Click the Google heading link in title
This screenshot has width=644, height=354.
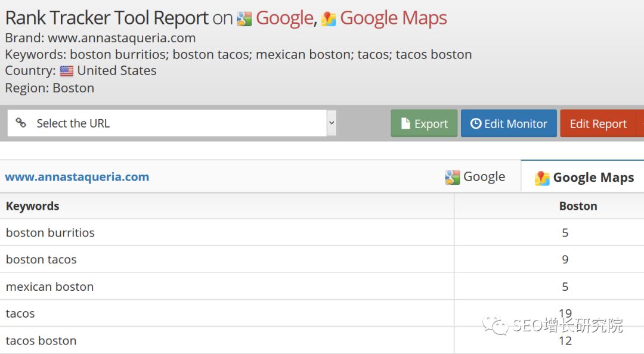click(284, 18)
